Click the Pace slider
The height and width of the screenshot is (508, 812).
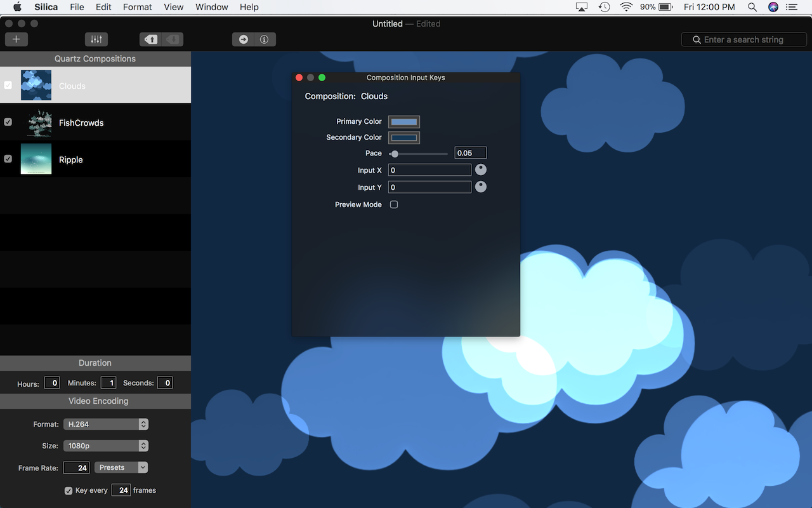coord(419,154)
